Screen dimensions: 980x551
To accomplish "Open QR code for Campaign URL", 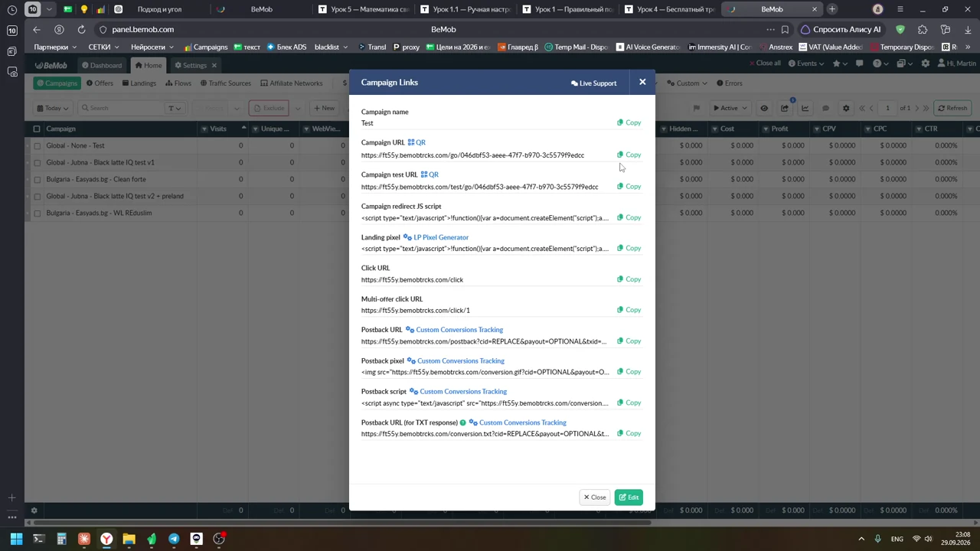I will click(x=416, y=142).
